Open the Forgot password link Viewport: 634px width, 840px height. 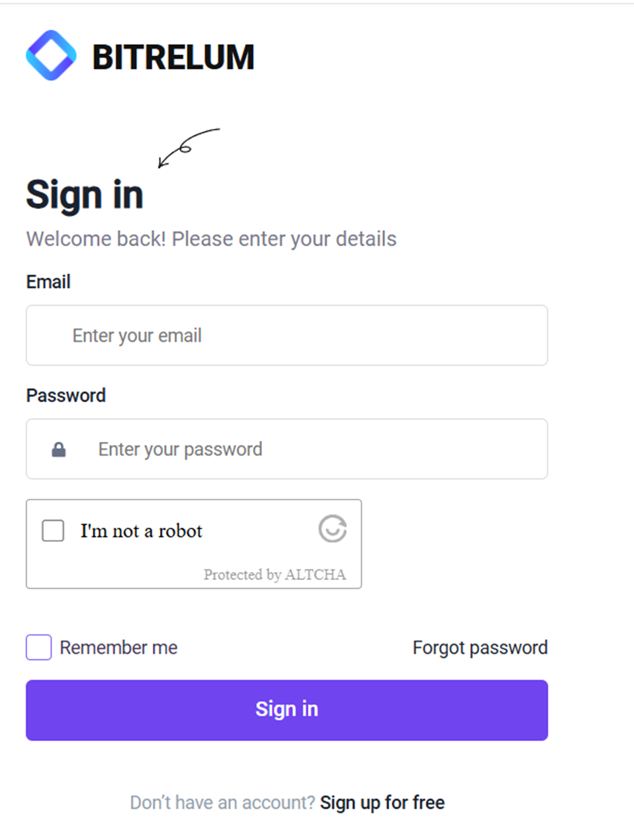(x=480, y=648)
